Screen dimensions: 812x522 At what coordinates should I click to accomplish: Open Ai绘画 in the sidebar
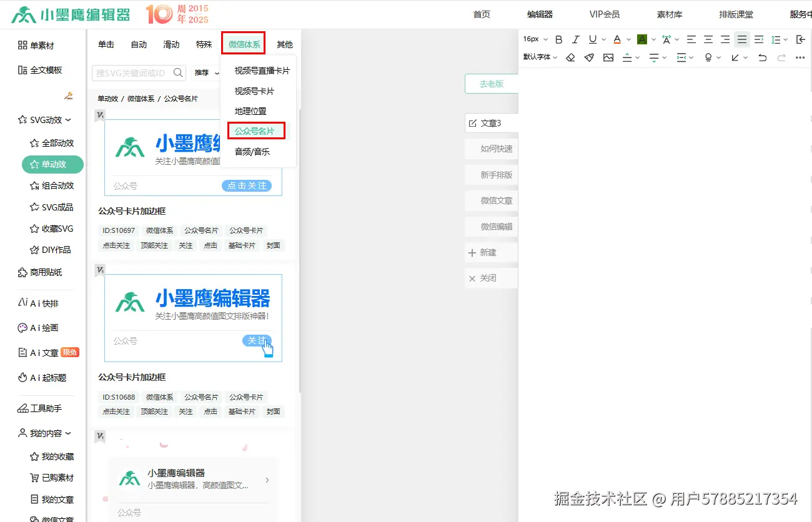click(x=37, y=328)
